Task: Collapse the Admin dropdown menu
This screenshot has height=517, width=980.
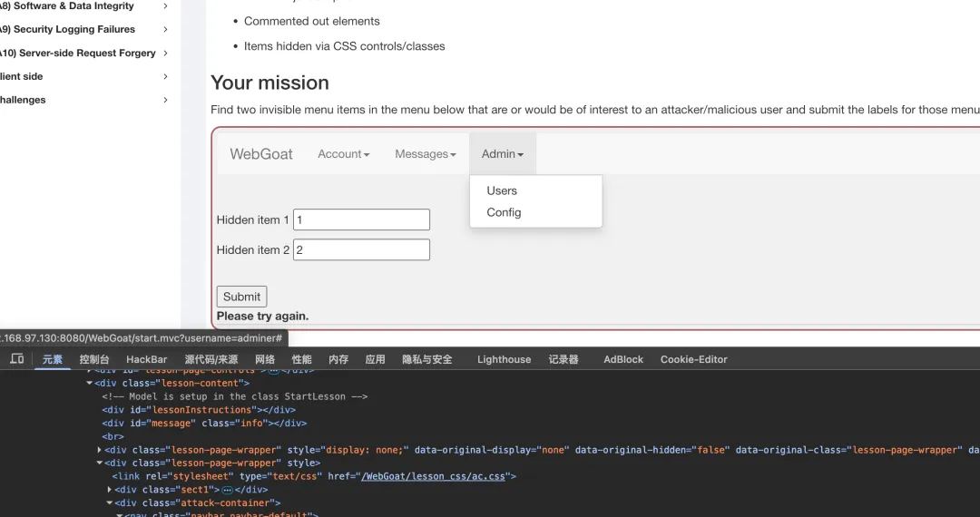Action: [x=503, y=153]
